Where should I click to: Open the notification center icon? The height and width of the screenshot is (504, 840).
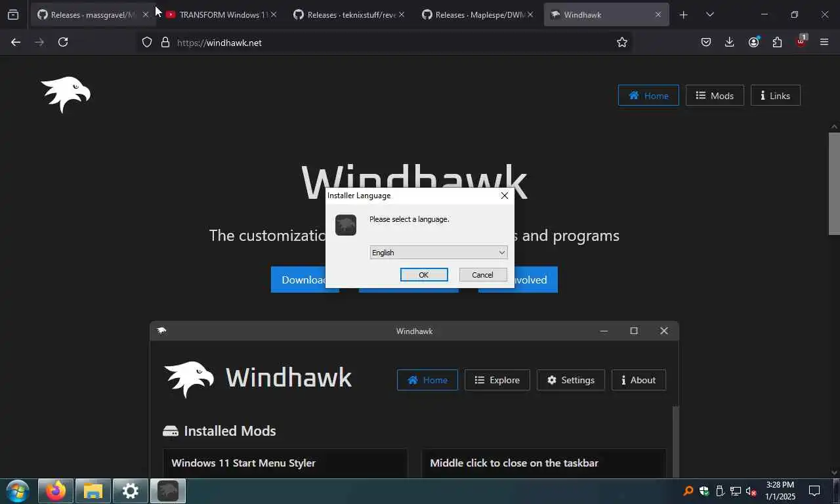coord(814,491)
